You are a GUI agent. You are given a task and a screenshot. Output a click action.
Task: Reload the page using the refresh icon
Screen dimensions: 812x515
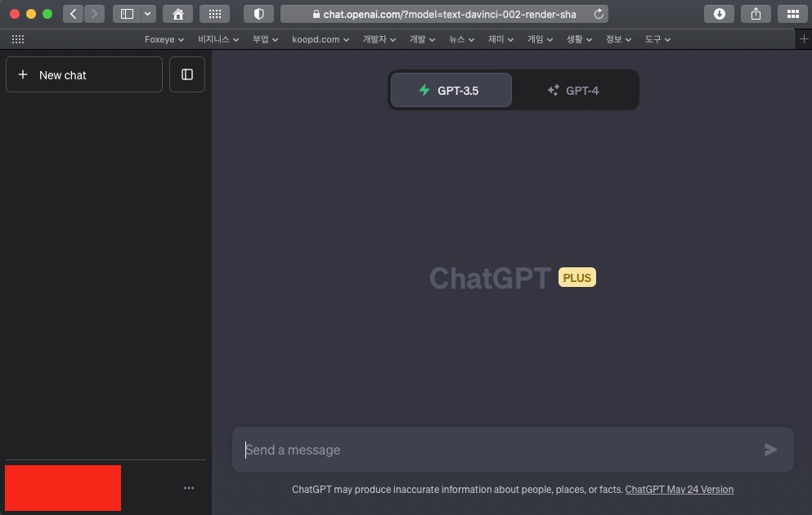coord(599,14)
